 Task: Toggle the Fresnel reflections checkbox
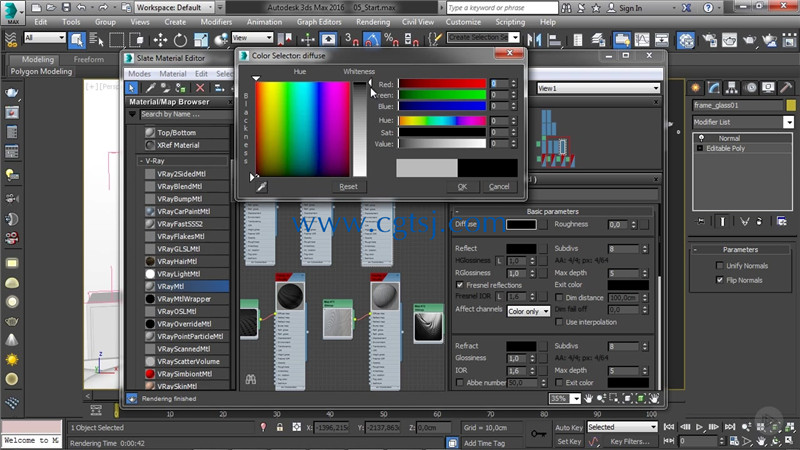point(460,285)
